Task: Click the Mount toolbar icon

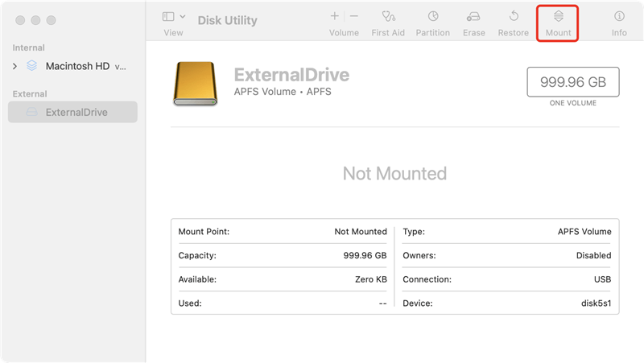Action: (x=558, y=17)
